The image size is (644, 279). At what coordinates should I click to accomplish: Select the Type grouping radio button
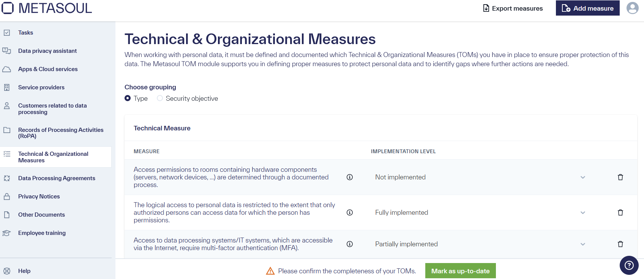[x=128, y=98]
